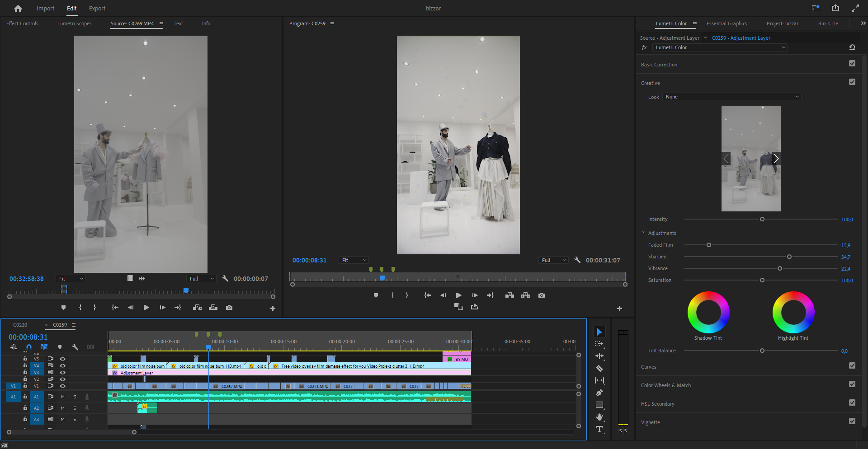Switch to the Essential Graphics tab
The width and height of the screenshot is (868, 449).
pos(726,23)
